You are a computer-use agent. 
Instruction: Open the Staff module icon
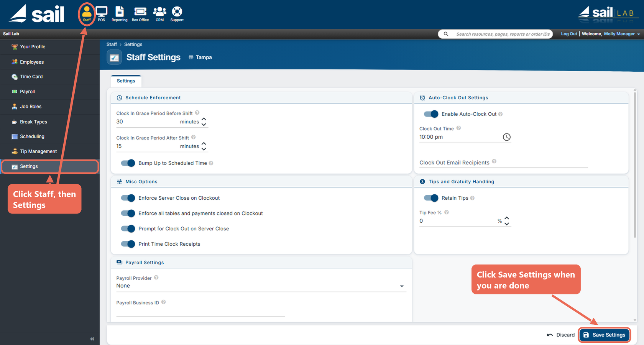click(x=87, y=13)
